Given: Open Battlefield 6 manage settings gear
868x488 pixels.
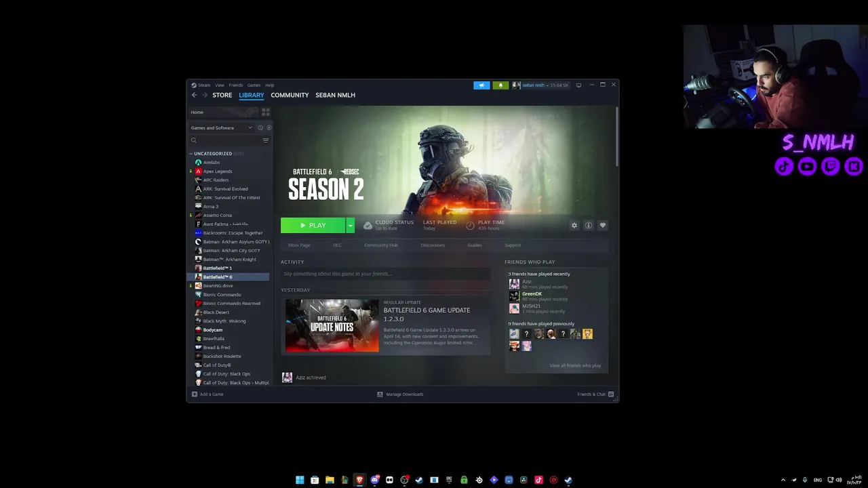Looking at the screenshot, I should [x=574, y=225].
